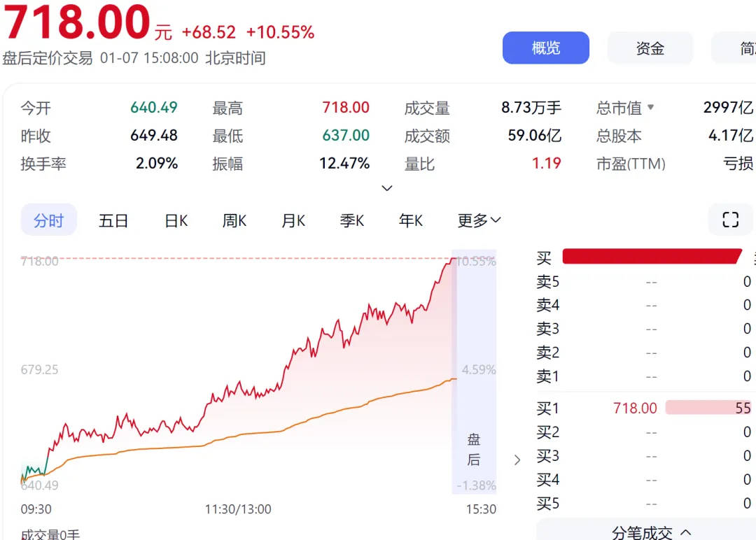Click the down chevron to show more stock stats
756x540 pixels.
point(387,187)
